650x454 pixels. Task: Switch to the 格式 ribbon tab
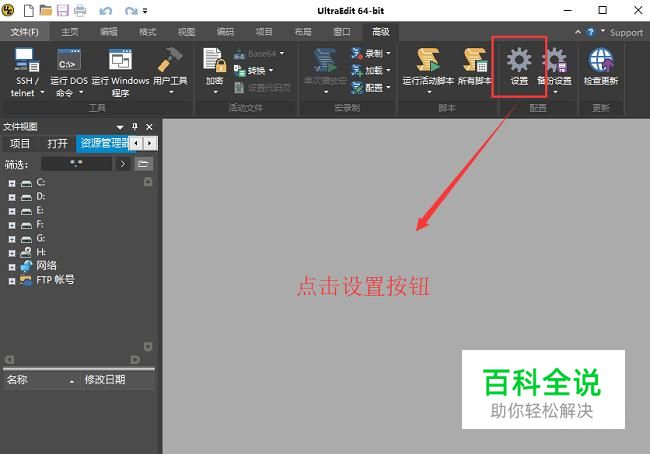pos(148,32)
